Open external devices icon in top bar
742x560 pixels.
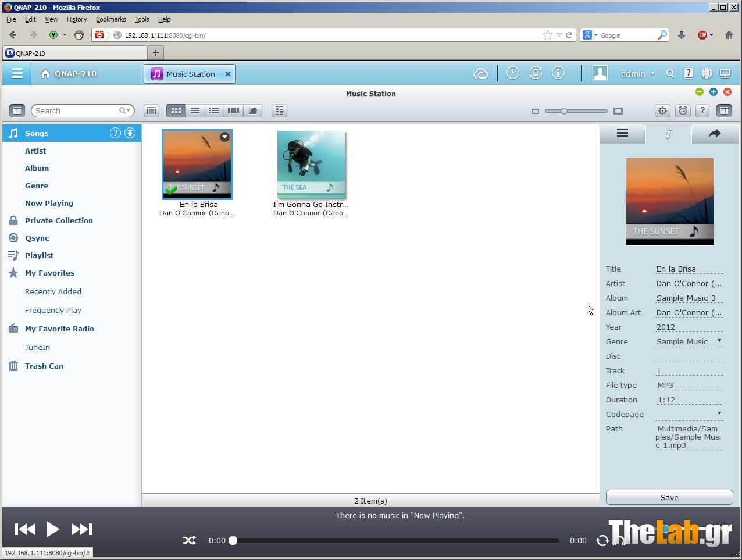[x=536, y=73]
